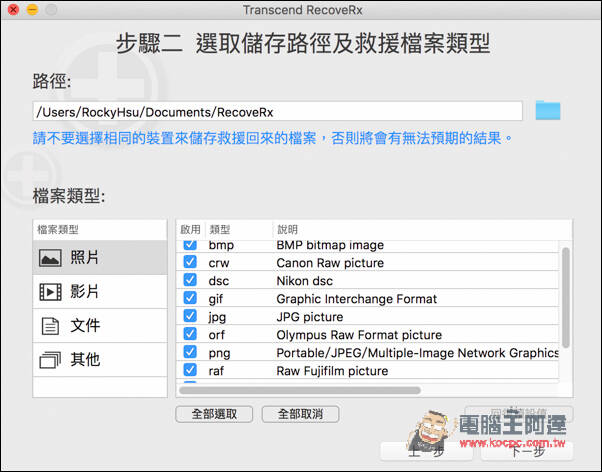Click the 全部選取 select all button
The image size is (602, 472).
pyautogui.click(x=214, y=414)
